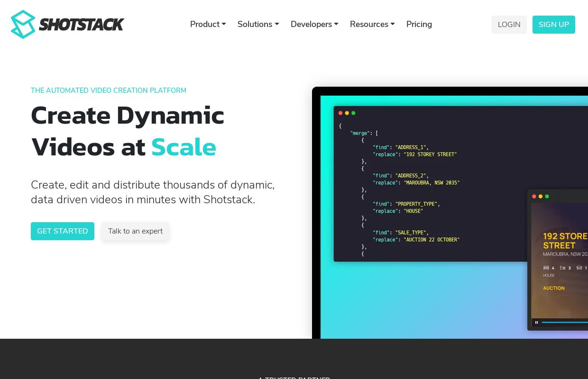Go to the Pricing page
Viewport: 588px width, 379px height.
419,24
